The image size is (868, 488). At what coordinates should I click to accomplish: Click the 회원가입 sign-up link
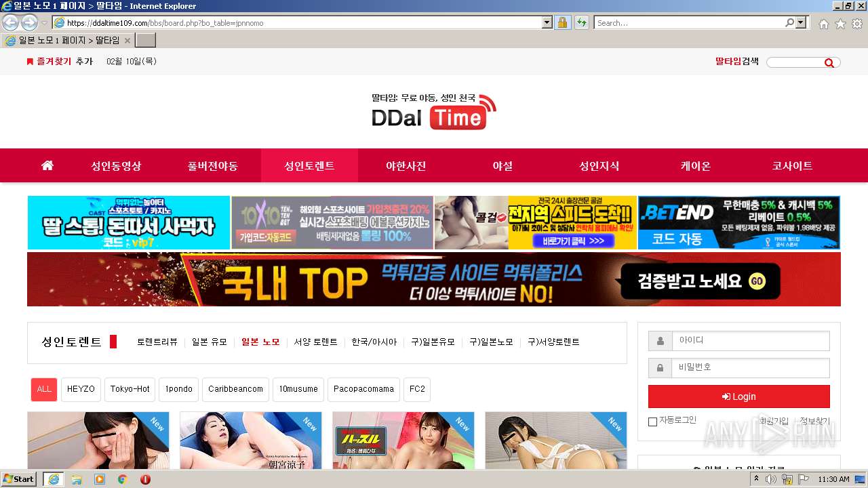pyautogui.click(x=774, y=421)
